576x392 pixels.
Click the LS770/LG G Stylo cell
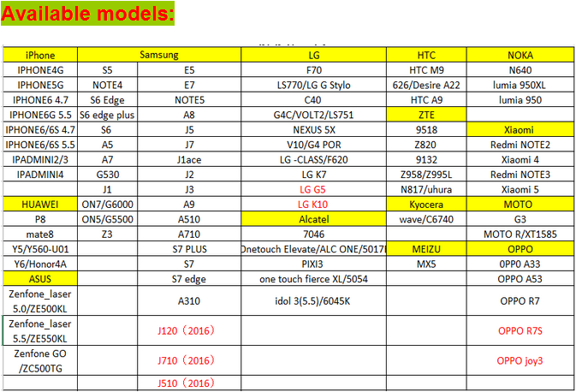[314, 85]
